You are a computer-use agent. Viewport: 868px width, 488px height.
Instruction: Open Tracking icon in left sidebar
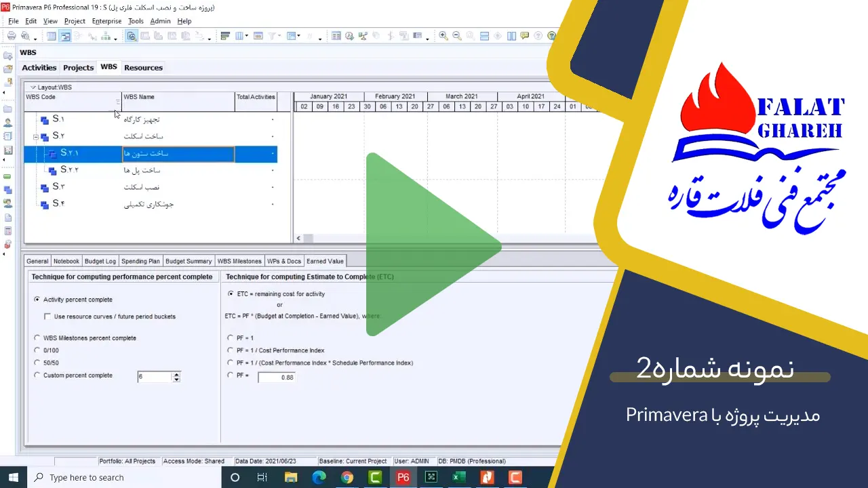tap(8, 150)
